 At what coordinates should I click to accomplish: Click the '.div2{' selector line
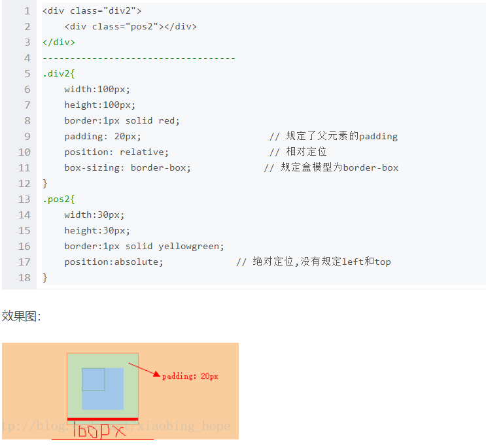point(59,74)
